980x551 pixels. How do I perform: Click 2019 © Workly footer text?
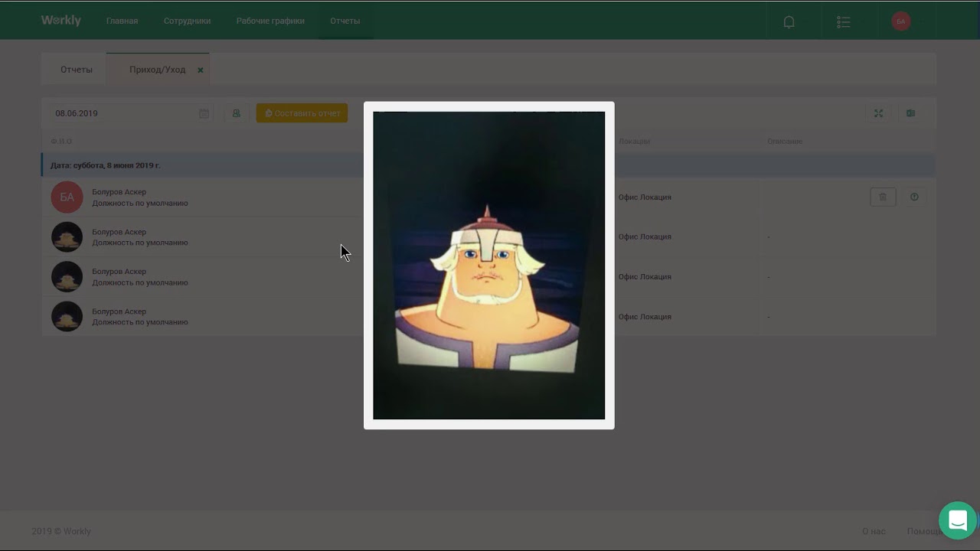(x=61, y=531)
